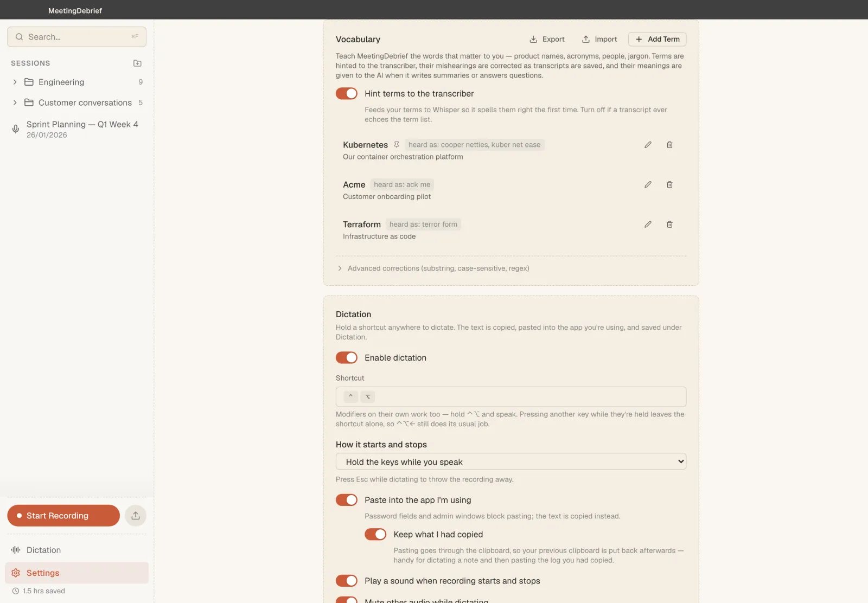Click the control key chip in Shortcut
Image resolution: width=868 pixels, height=603 pixels.
(x=351, y=396)
